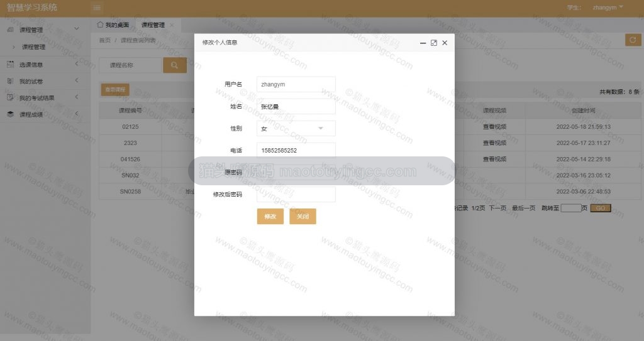Click the 创建时间 column header
This screenshot has height=341, width=644.
[x=583, y=111]
